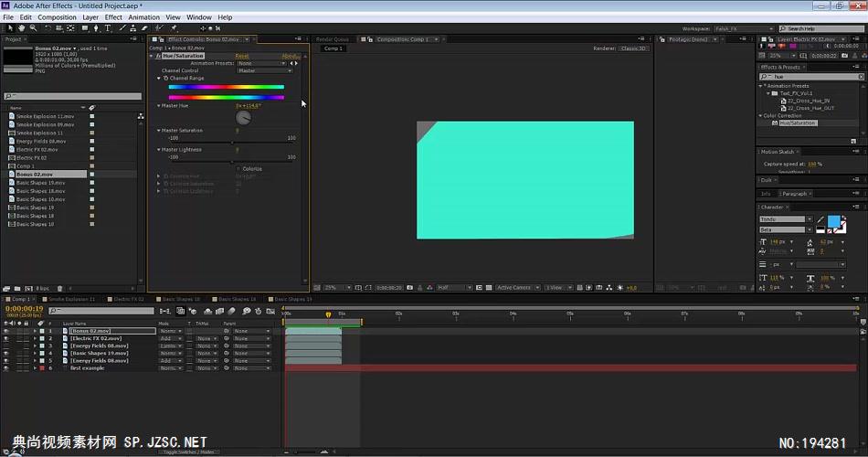Open the Effect menu

pyautogui.click(x=113, y=17)
